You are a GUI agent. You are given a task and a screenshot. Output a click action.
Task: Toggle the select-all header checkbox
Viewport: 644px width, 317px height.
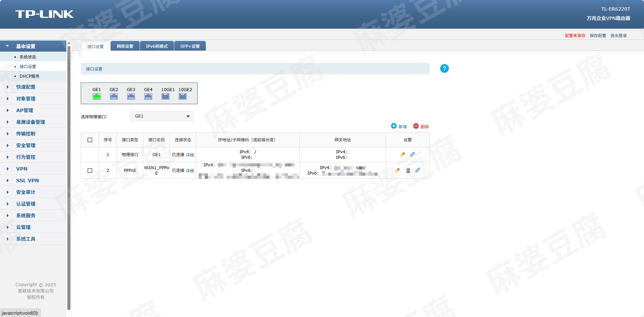[90, 140]
